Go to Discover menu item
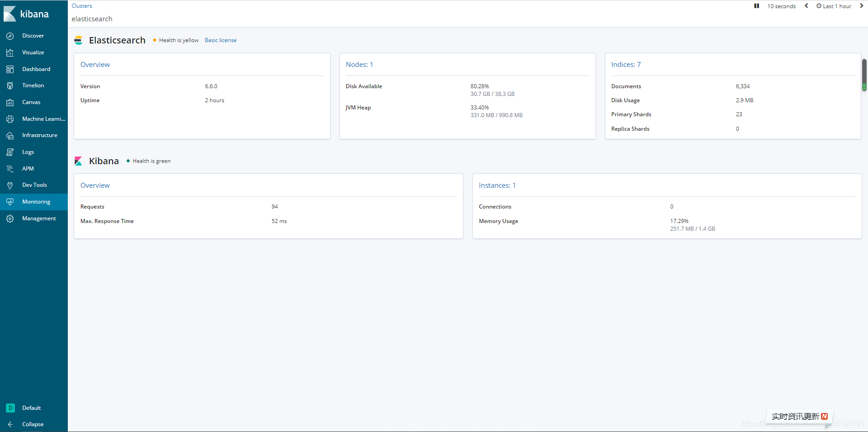Screen dimensions: 868x432 pyautogui.click(x=33, y=36)
